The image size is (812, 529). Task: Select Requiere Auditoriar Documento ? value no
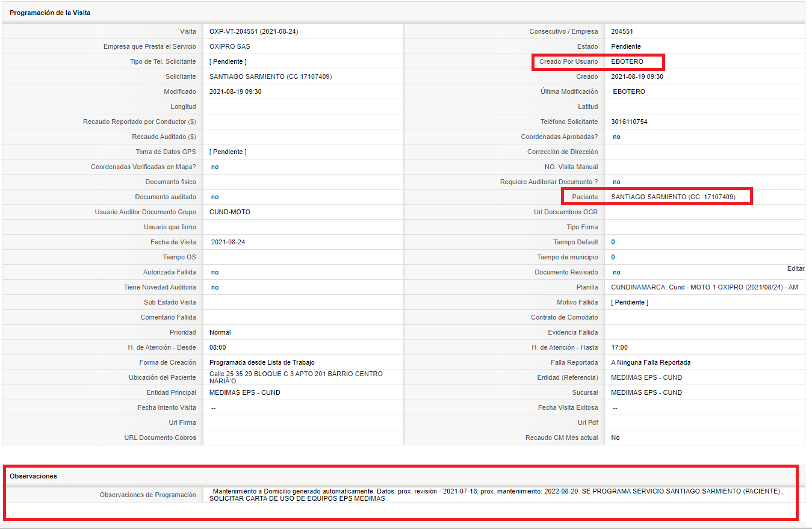616,182
